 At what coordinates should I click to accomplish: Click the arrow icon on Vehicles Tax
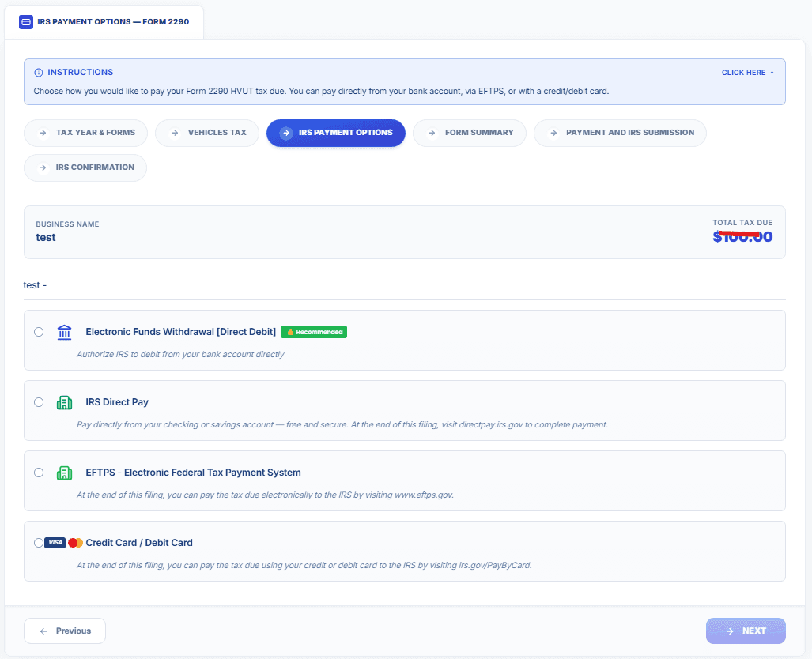(175, 133)
